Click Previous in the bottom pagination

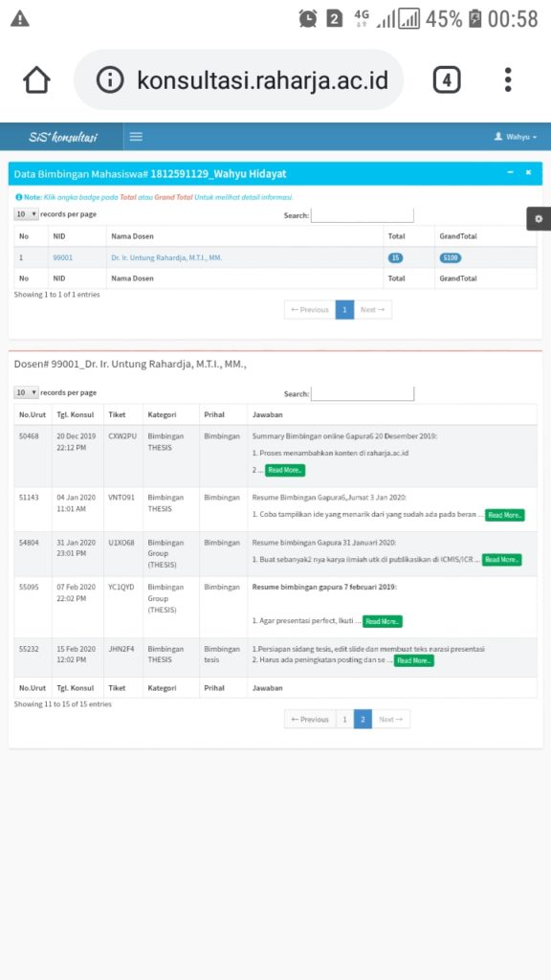click(310, 720)
